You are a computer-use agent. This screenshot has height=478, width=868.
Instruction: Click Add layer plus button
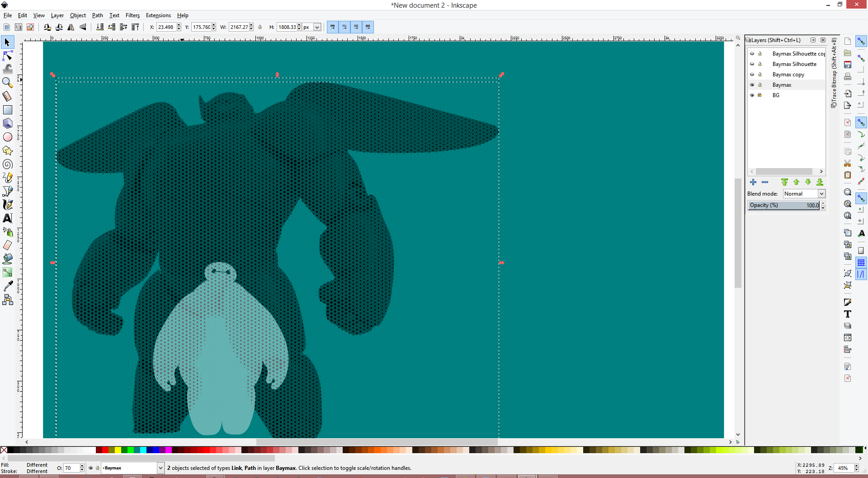pos(753,182)
